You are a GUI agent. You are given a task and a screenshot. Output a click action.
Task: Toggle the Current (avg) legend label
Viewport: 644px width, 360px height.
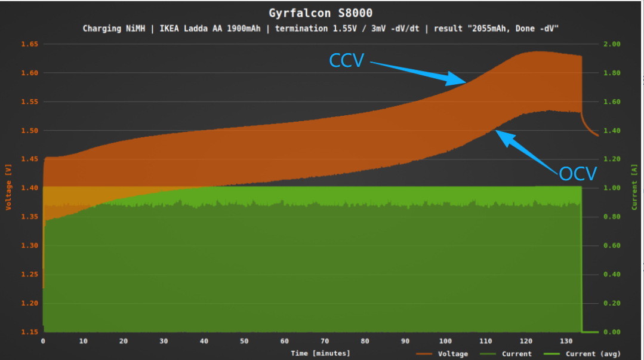tap(588, 354)
